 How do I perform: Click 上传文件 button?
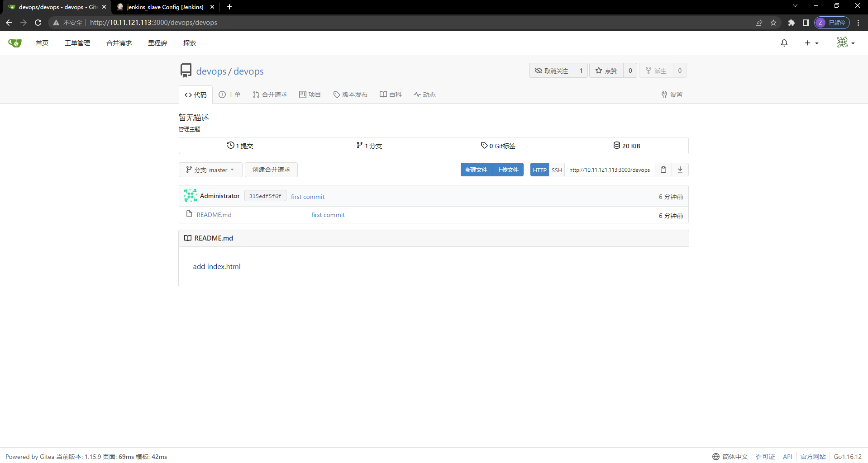coord(507,170)
